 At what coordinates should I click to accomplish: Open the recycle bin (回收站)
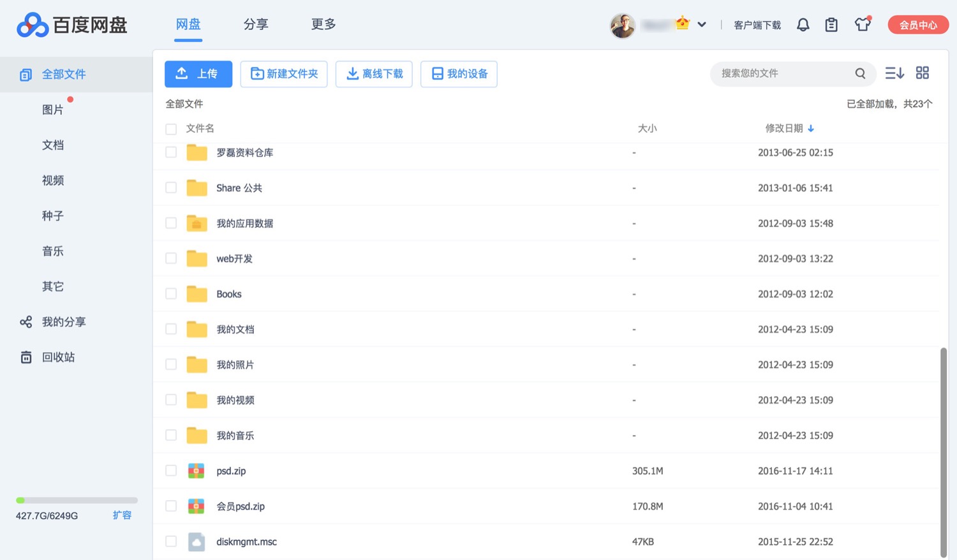(58, 357)
